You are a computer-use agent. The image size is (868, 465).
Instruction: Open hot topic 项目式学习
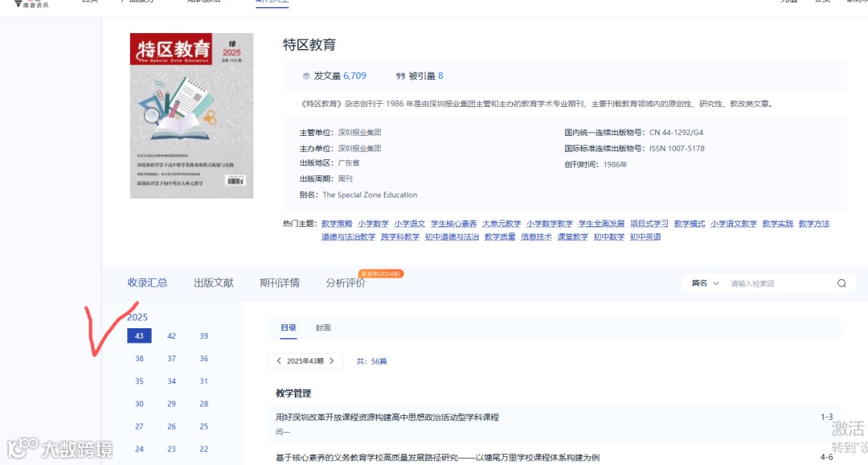(x=649, y=224)
